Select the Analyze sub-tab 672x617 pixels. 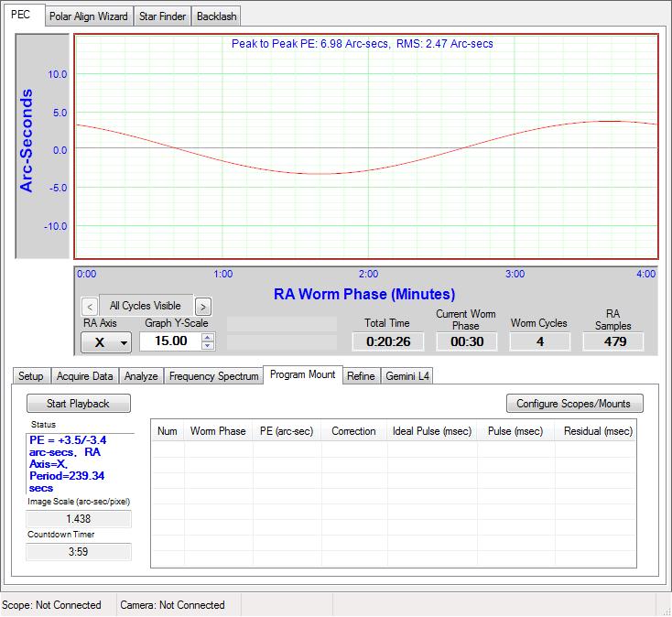click(x=141, y=375)
